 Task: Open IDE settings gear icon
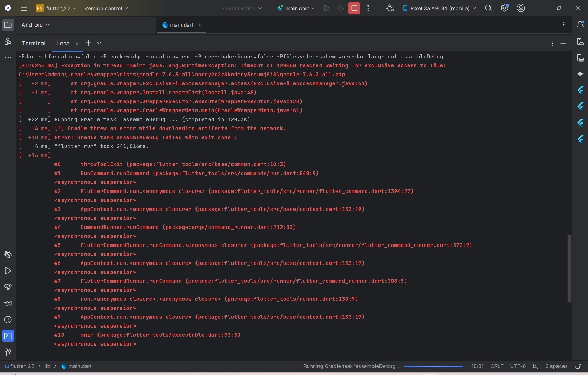[x=504, y=8]
